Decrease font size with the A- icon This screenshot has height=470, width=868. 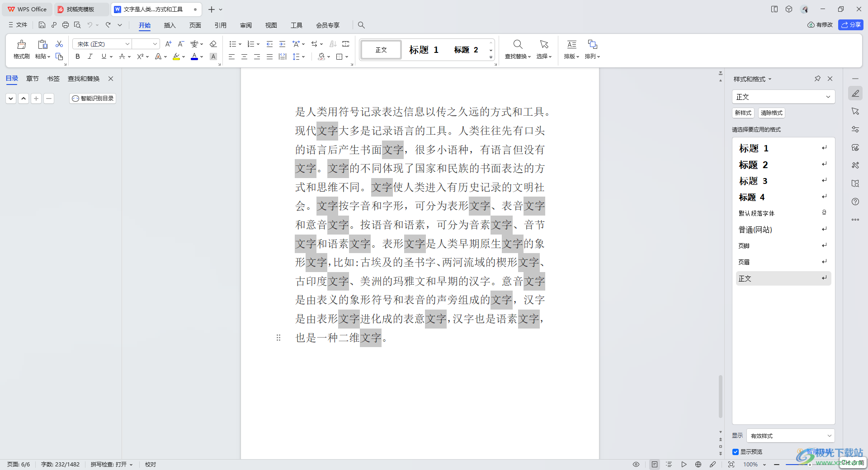[x=181, y=44]
